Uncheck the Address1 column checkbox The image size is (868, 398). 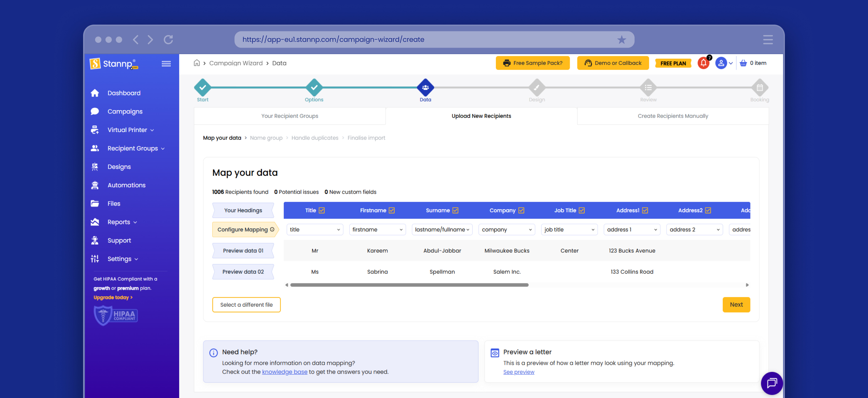click(x=645, y=210)
